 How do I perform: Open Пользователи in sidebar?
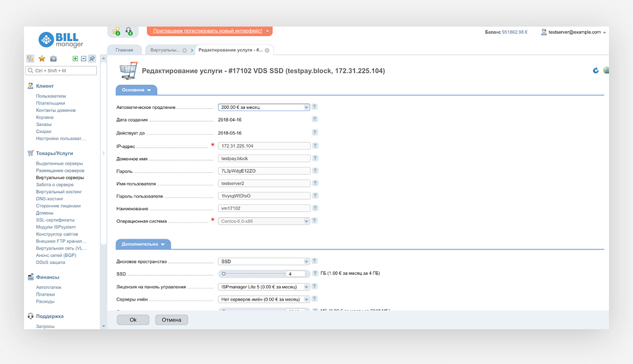tap(51, 96)
